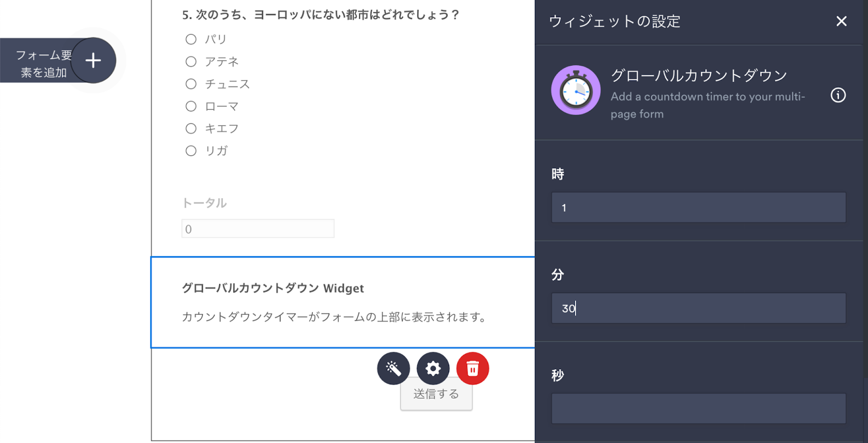
Task: Pick the キエフ radio option
Action: (x=191, y=129)
